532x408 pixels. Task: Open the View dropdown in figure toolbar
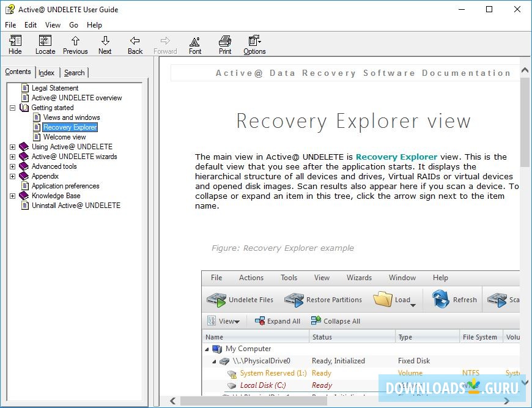point(224,321)
